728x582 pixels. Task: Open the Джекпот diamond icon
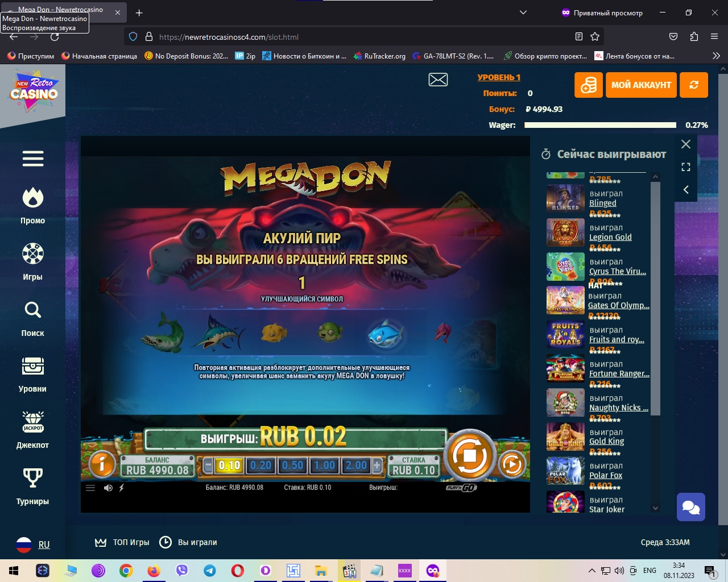(33, 422)
